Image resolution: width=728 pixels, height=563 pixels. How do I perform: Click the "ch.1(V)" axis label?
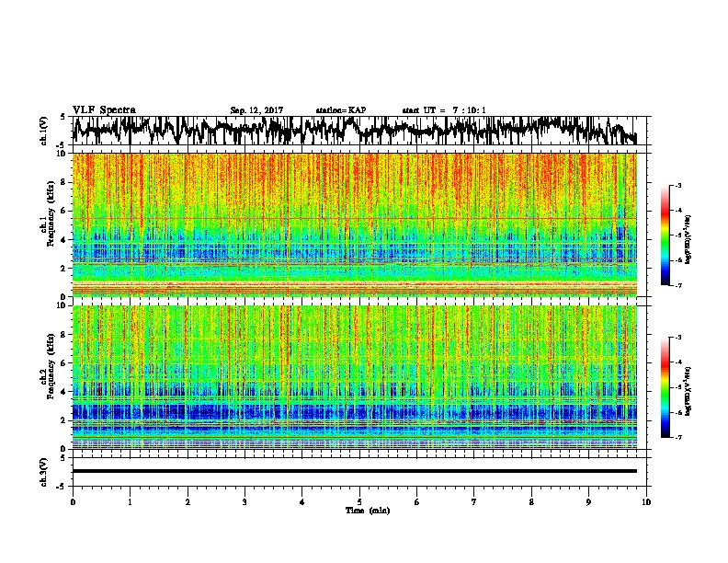click(x=44, y=131)
